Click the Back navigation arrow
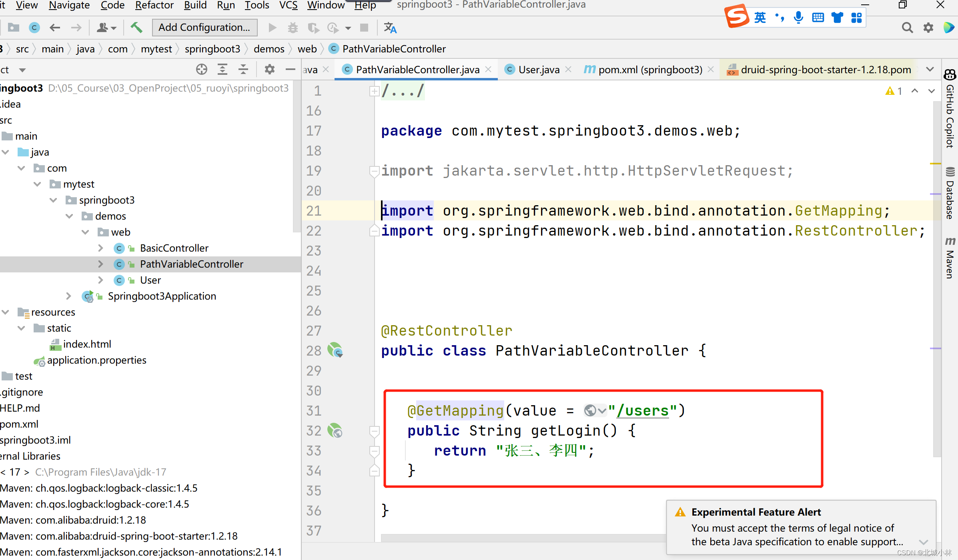 (x=55, y=28)
